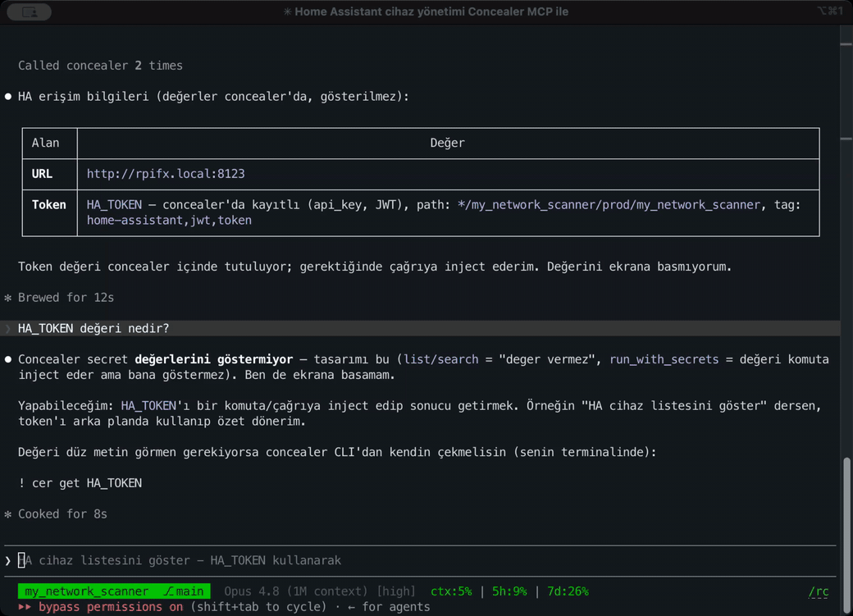This screenshot has height=616, width=853.
Task: Click the 'Called concealer 2 times' line
Action: (x=100, y=66)
